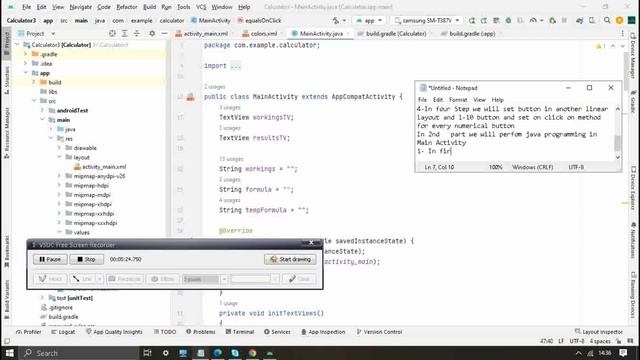This screenshot has width=640, height=360.
Task: Hide the Project panel with minus icon
Action: tap(164, 33)
